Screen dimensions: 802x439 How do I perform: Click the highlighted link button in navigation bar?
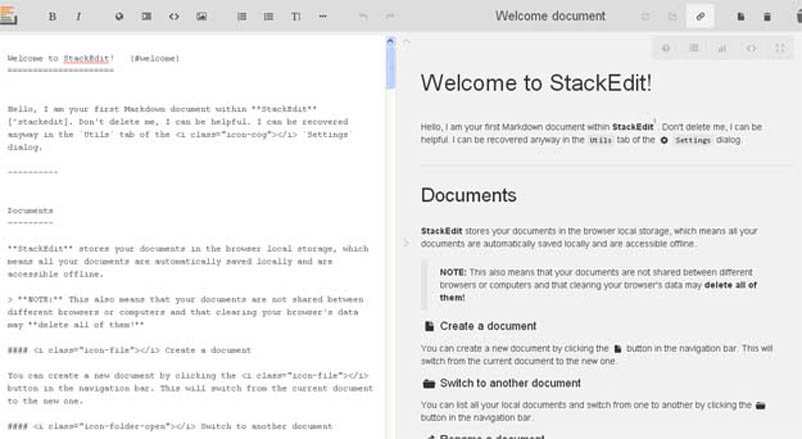coord(700,17)
